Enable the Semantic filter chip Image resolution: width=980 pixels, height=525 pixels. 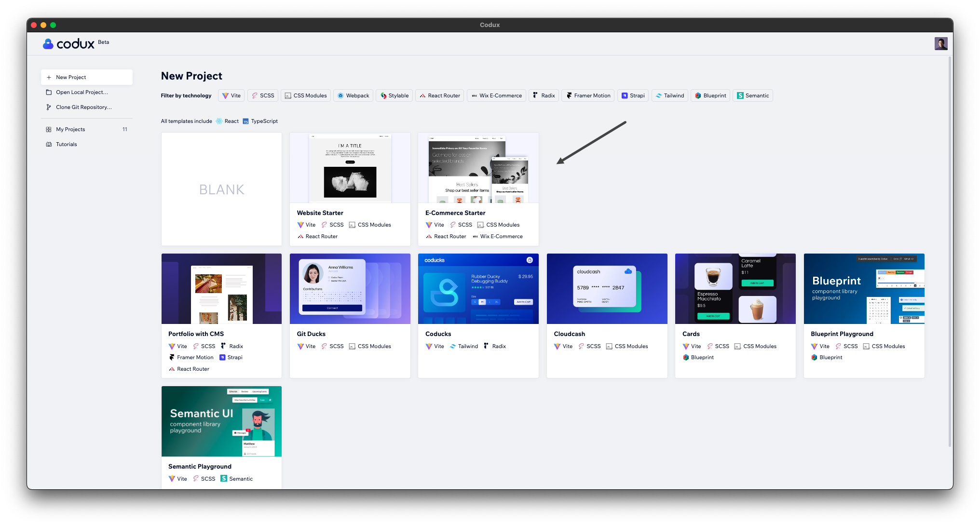point(753,95)
